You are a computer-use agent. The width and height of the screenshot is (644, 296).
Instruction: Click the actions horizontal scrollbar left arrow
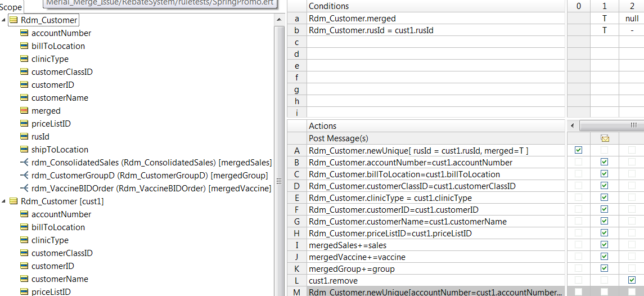point(573,125)
